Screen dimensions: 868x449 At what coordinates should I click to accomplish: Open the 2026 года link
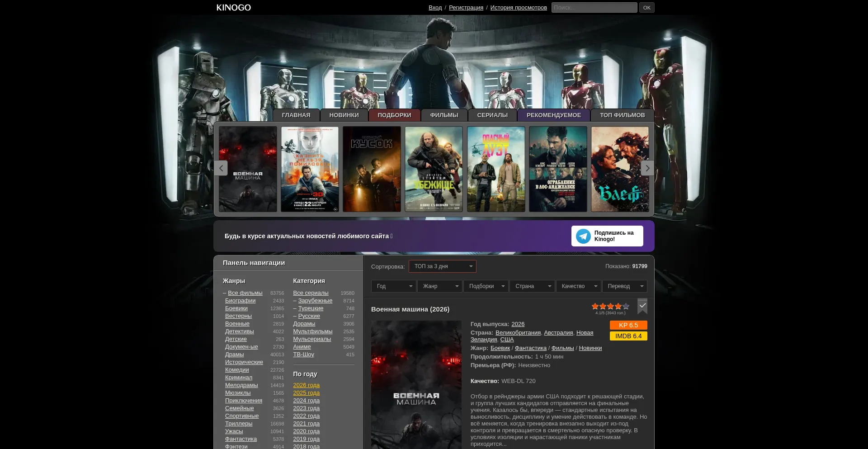click(x=306, y=385)
